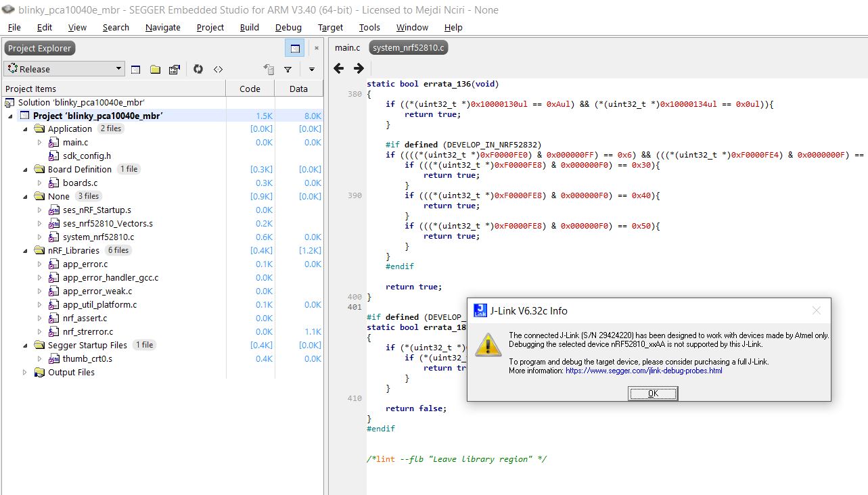Open the File menu
This screenshot has width=868, height=495.
pos(14,27)
